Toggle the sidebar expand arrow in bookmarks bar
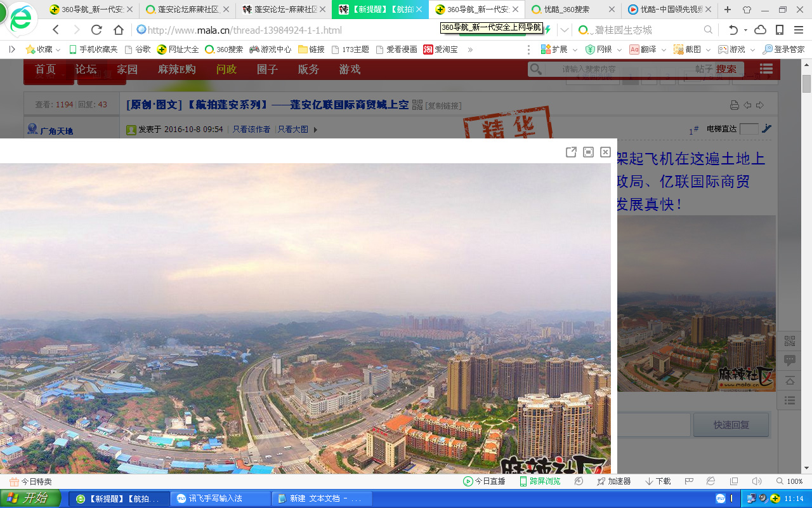 tap(11, 49)
